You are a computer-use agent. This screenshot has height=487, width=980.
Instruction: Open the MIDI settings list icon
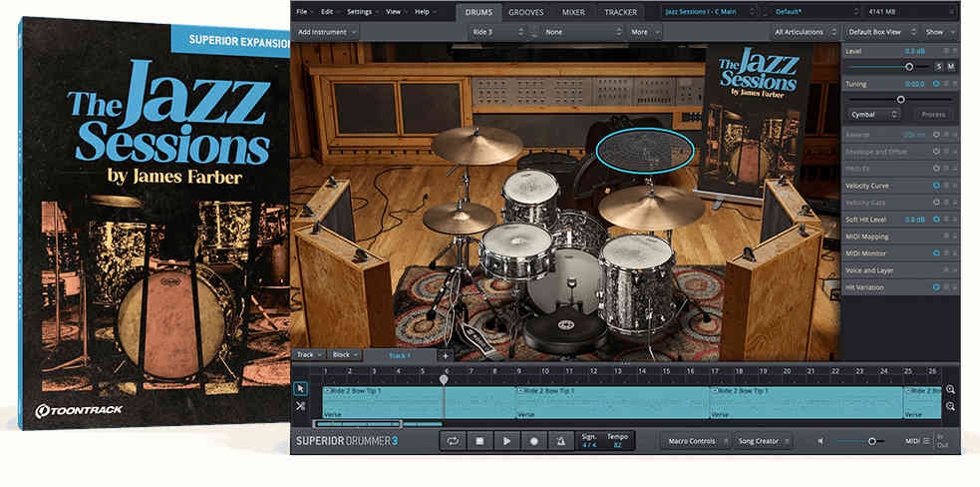coord(926,441)
